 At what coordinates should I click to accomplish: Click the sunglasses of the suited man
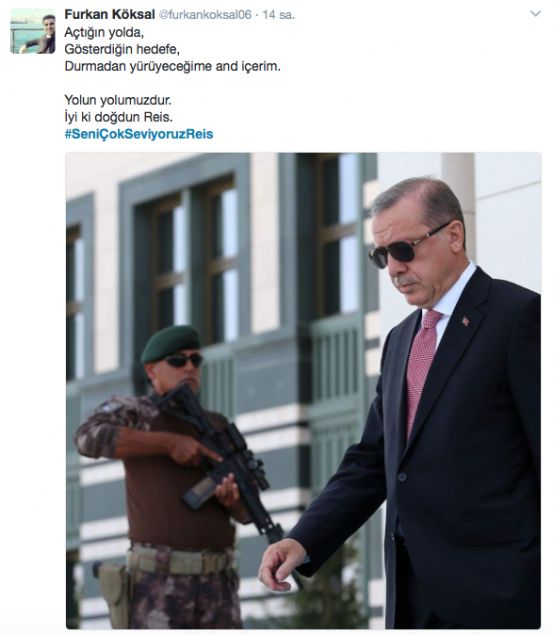[405, 246]
